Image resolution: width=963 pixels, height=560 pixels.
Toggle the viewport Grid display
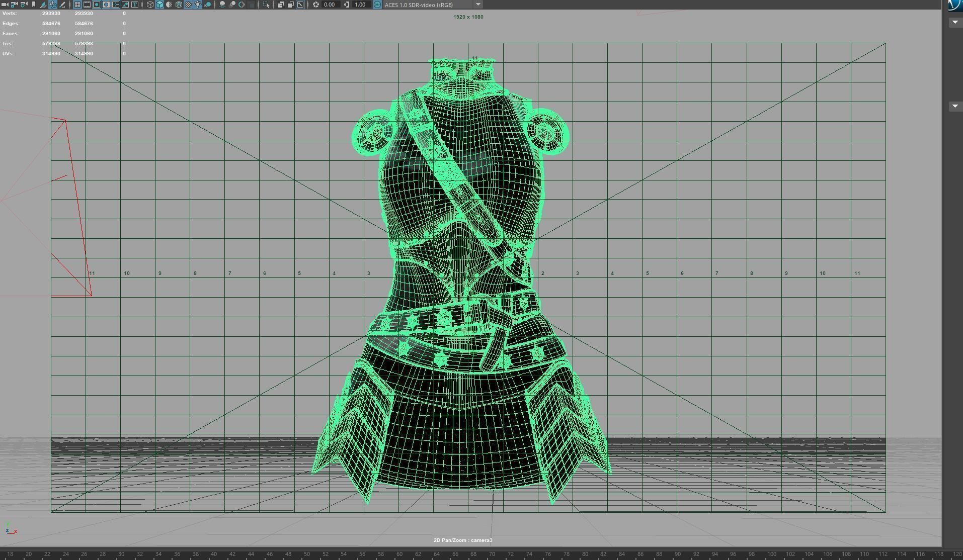click(77, 5)
